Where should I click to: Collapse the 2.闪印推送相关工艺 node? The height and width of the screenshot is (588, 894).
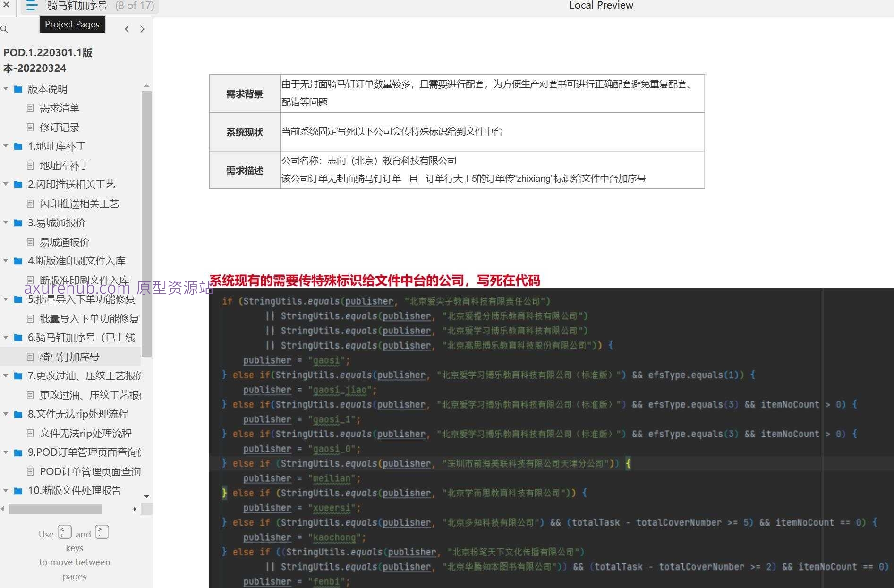(6, 184)
